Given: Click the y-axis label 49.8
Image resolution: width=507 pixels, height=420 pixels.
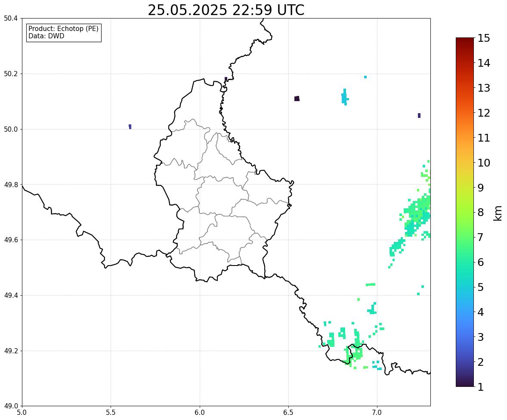Looking at the screenshot, I should point(11,185).
